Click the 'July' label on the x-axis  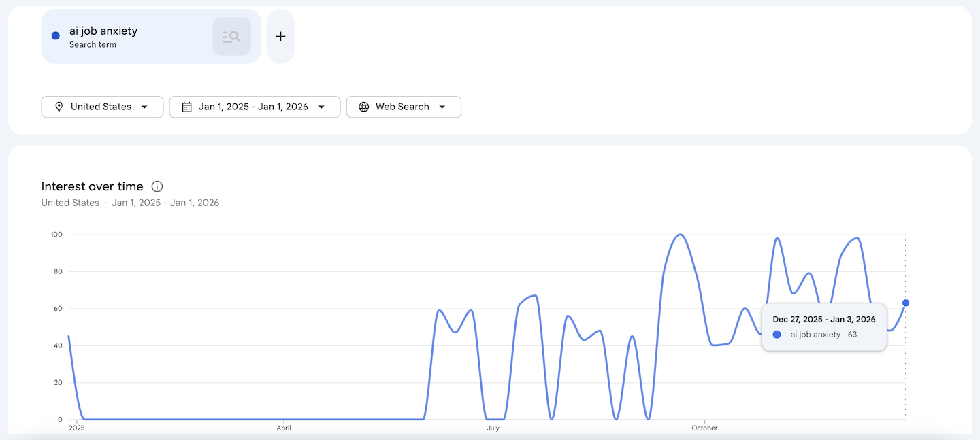(493, 428)
